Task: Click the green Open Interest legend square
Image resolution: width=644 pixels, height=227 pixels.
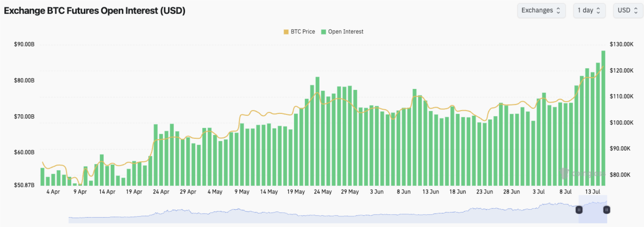Action: (x=323, y=32)
